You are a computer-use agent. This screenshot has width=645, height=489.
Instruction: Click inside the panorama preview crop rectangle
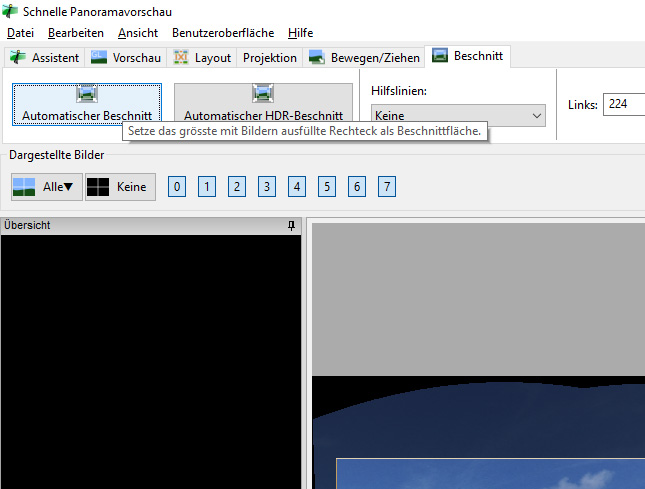[x=491, y=474]
